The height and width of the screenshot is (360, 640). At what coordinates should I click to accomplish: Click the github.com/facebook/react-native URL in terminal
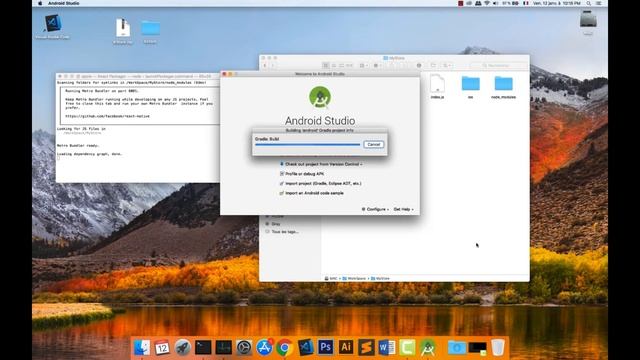107,116
